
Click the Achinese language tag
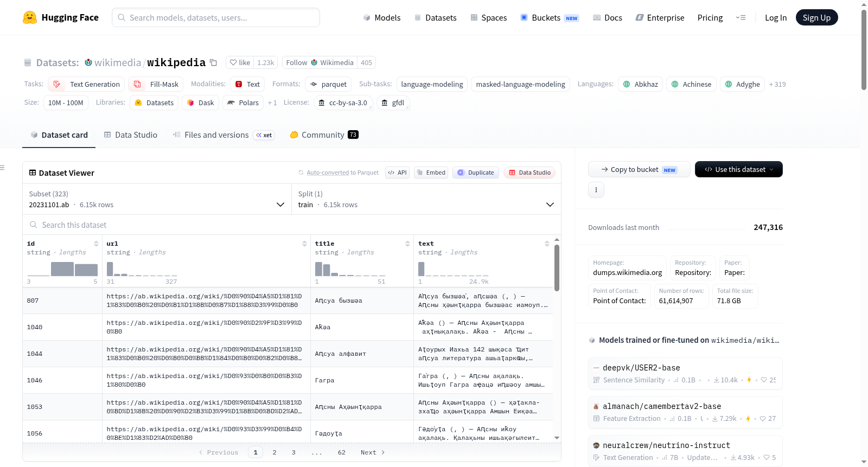(x=691, y=84)
